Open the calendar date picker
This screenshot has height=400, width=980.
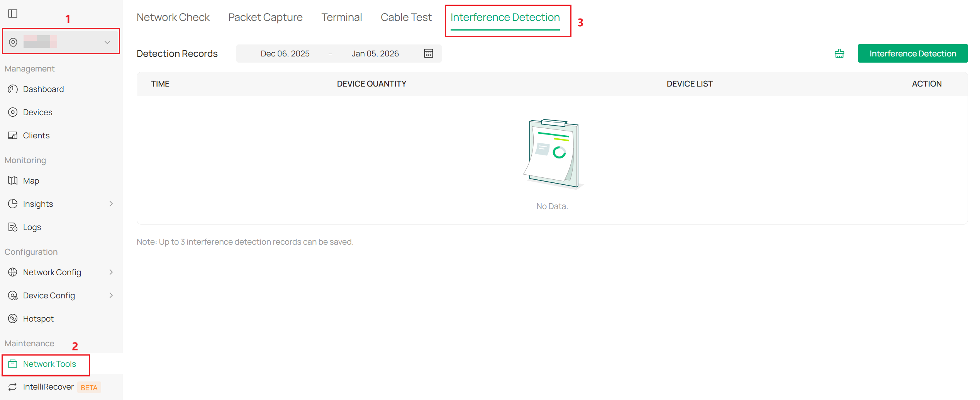tap(429, 53)
